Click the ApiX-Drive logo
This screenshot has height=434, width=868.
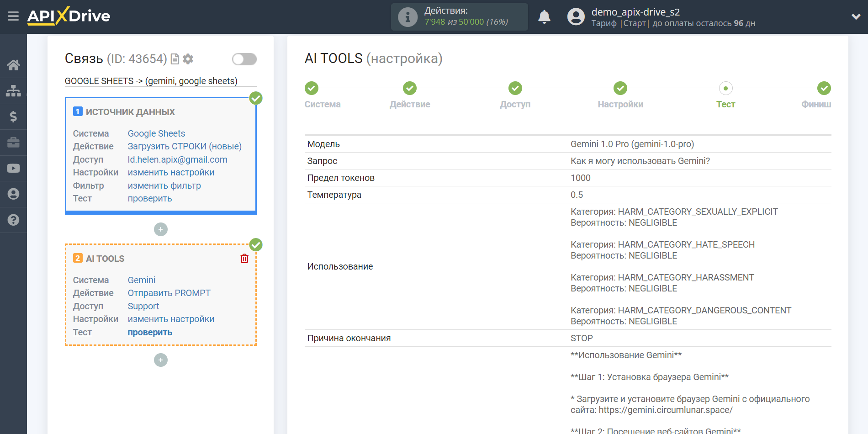(x=69, y=16)
